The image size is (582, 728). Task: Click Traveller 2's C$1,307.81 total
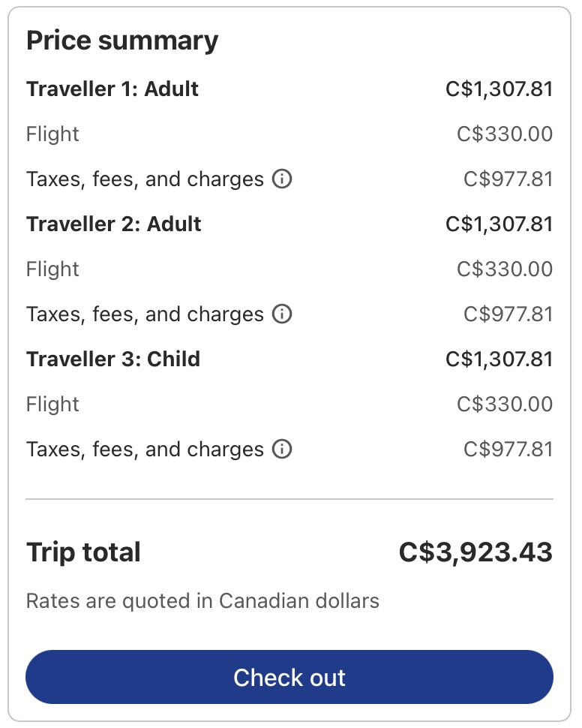[499, 224]
